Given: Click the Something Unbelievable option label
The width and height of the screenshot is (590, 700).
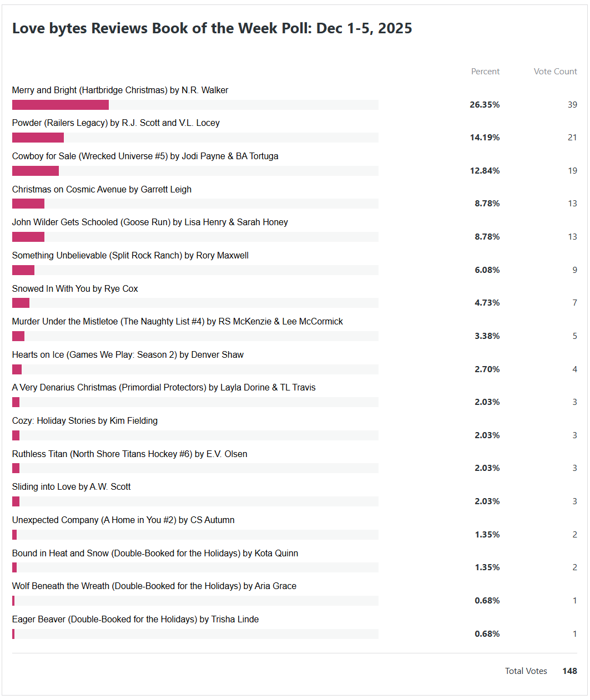Looking at the screenshot, I should tap(130, 255).
